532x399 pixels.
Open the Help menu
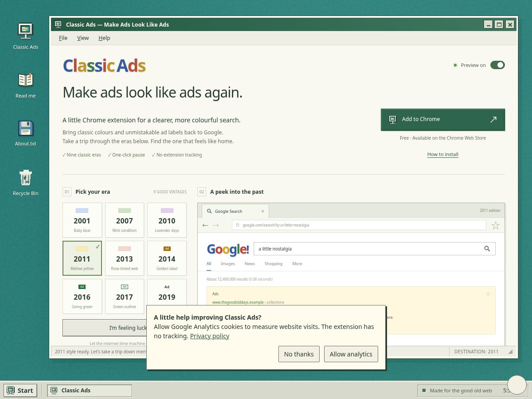104,38
